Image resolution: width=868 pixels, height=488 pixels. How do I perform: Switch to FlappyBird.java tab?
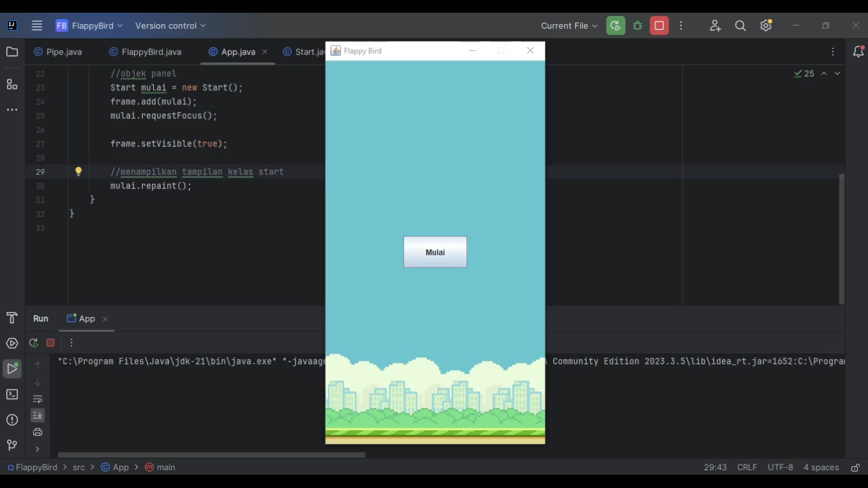(x=146, y=52)
